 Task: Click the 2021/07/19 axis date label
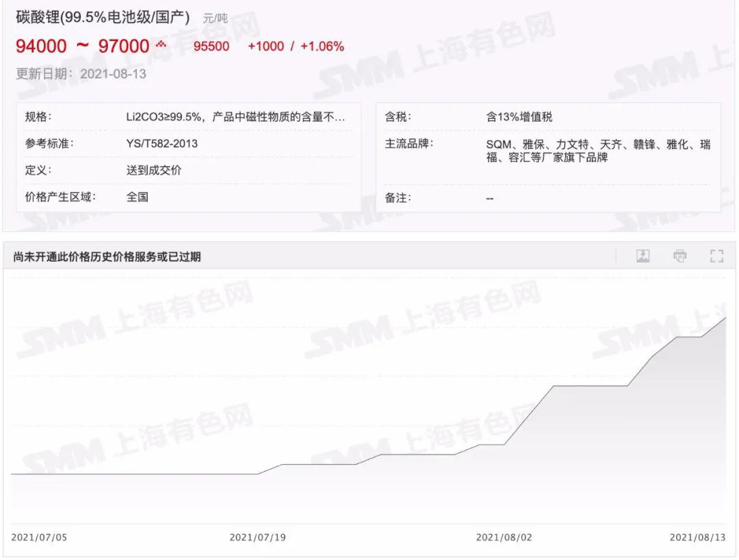pos(257,537)
